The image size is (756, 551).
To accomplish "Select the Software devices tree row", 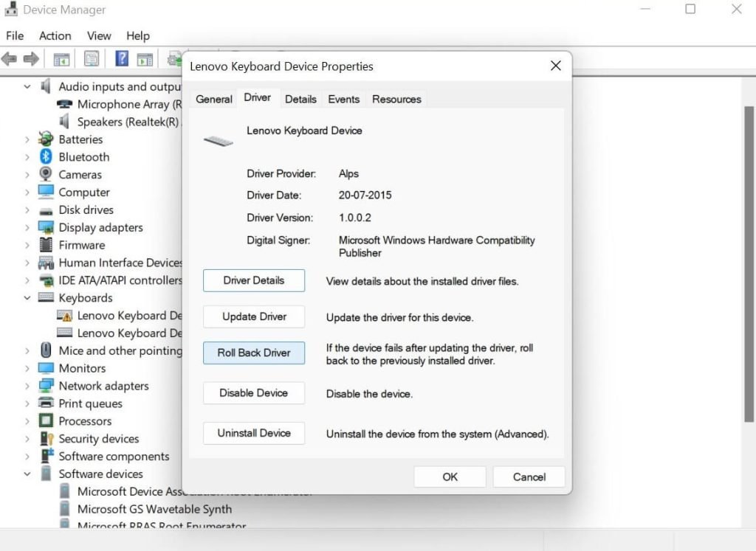I will pyautogui.click(x=92, y=474).
